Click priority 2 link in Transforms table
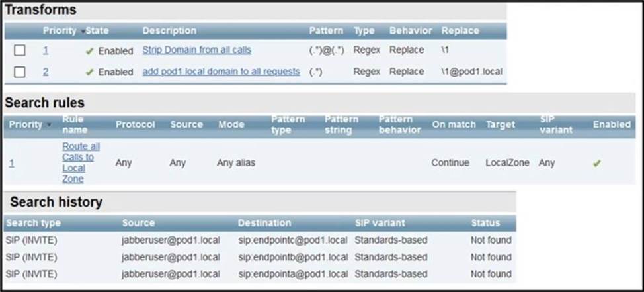The image size is (644, 292). point(46,72)
